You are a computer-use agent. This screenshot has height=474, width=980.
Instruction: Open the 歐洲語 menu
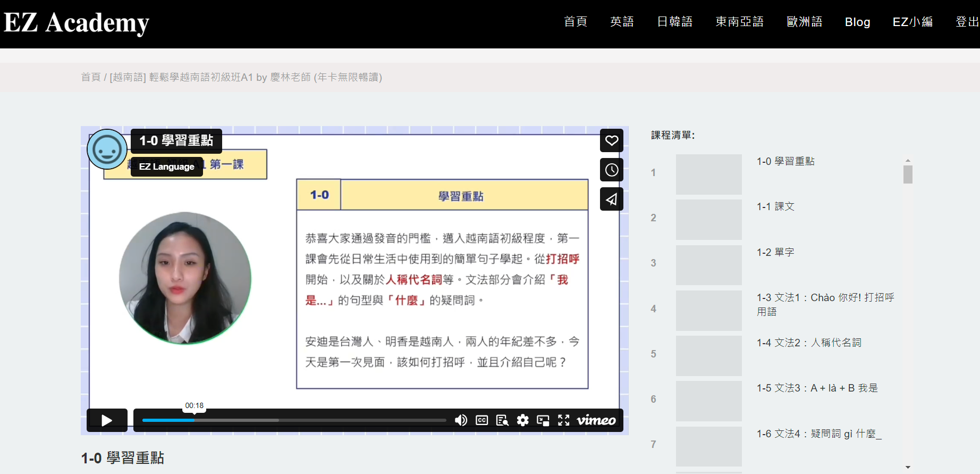pyautogui.click(x=804, y=22)
